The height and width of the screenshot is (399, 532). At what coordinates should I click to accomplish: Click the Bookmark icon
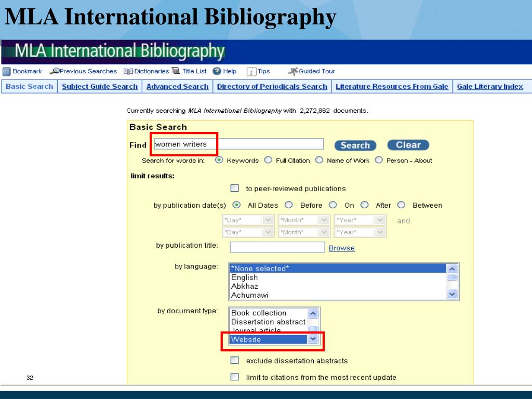tap(6, 72)
